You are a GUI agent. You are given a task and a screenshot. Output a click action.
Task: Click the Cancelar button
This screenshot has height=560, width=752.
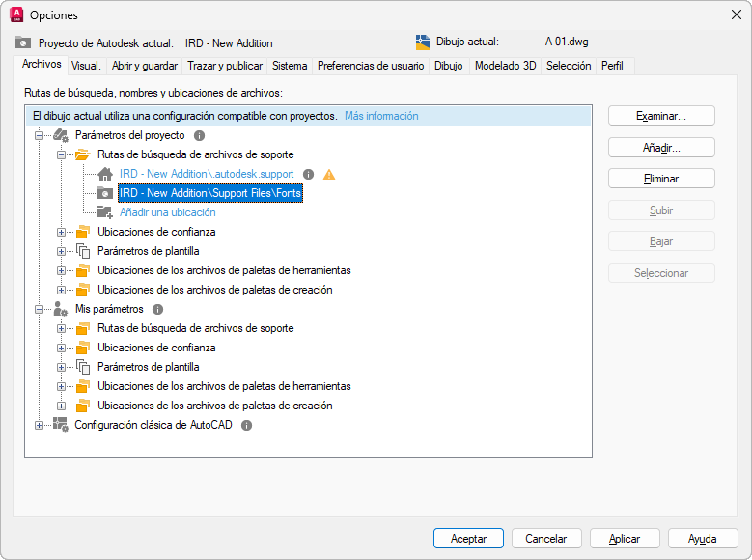tap(546, 539)
